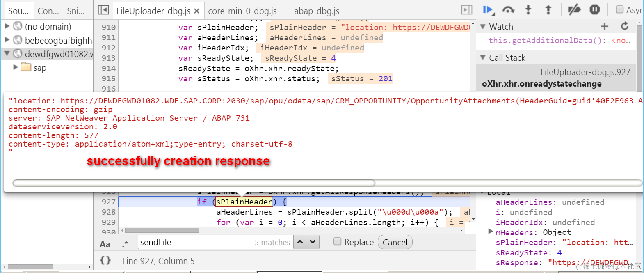The height and width of the screenshot is (273, 644).
Task: Click sPlainHeader variable in scope panel
Action: [x=564, y=242]
